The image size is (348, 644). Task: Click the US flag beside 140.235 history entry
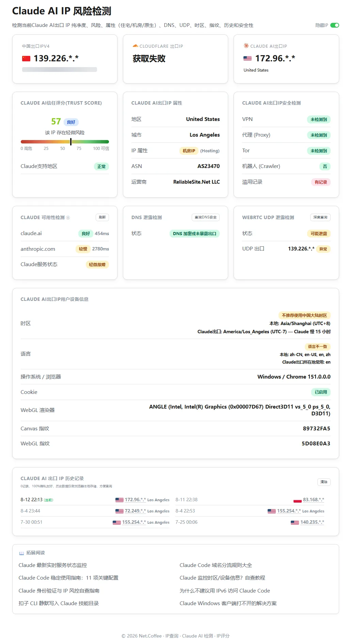tap(295, 522)
